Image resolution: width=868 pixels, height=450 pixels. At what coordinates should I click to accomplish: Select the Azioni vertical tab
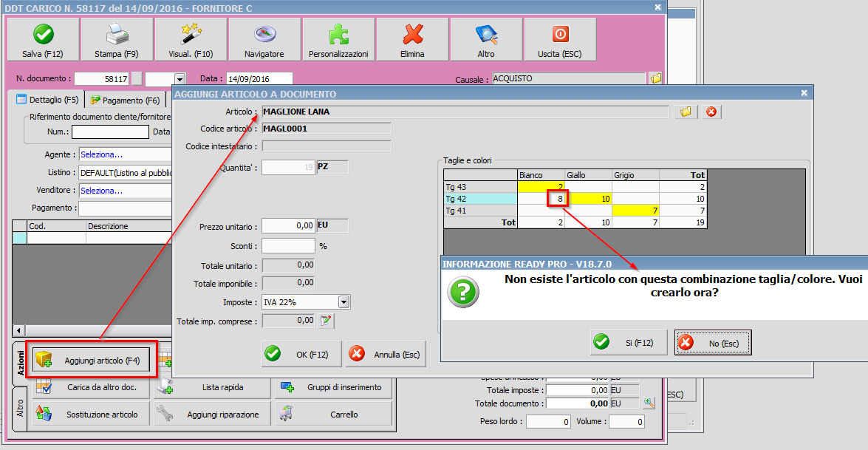tap(20, 363)
